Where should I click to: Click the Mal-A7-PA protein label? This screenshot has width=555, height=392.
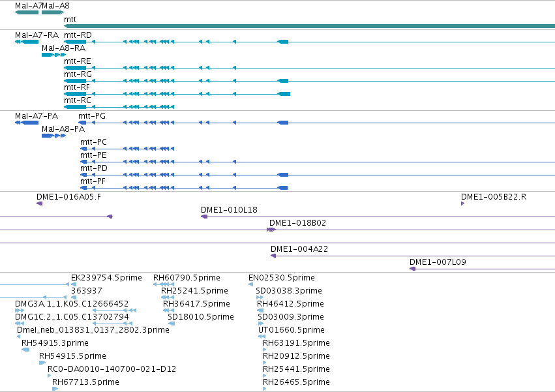tap(37, 116)
